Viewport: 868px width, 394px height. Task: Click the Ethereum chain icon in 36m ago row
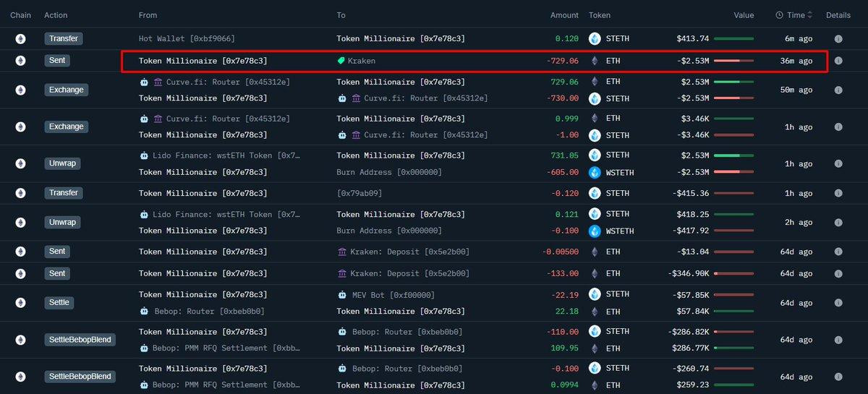click(20, 61)
